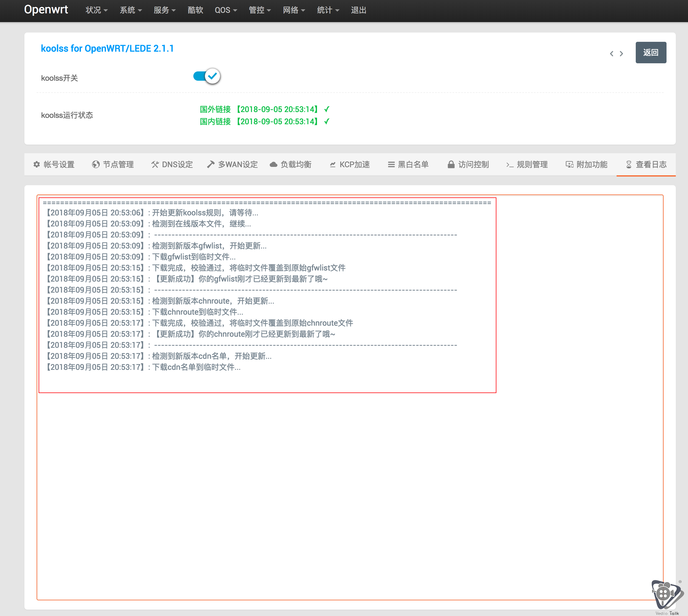Open the 规则管理 tab
Viewport: 688px width, 616px height.
pyautogui.click(x=527, y=165)
